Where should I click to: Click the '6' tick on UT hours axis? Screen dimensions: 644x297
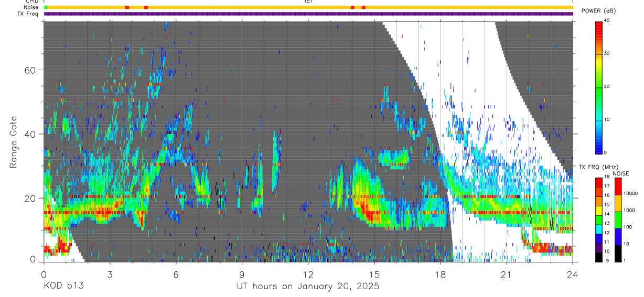coord(176,274)
